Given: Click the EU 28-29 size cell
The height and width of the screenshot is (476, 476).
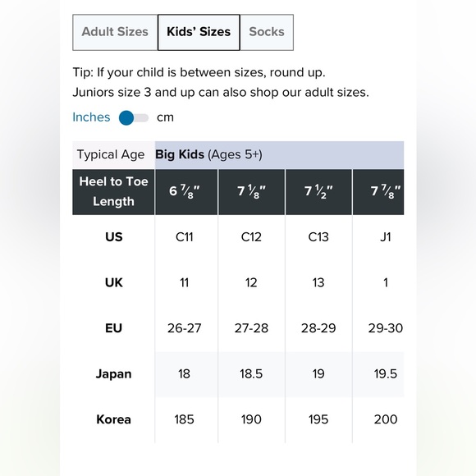Looking at the screenshot, I should (318, 328).
